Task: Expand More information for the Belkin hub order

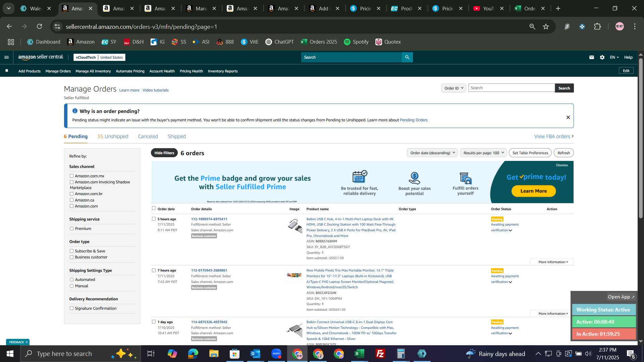Action: (x=552, y=262)
